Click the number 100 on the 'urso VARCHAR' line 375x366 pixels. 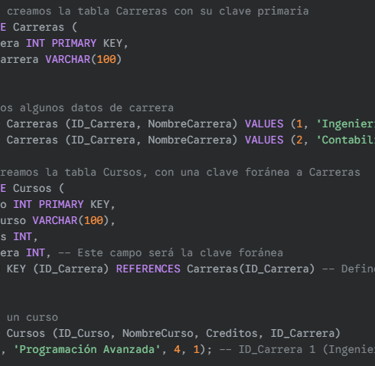point(94,220)
